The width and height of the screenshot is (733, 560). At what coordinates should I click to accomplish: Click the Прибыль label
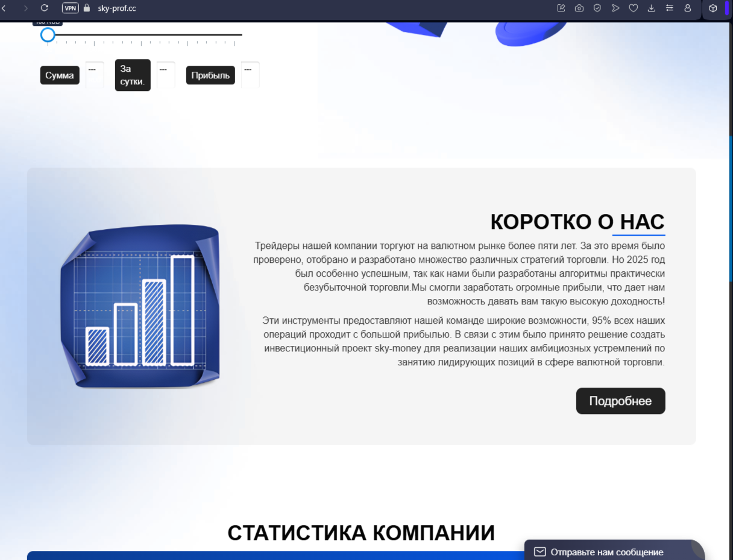pyautogui.click(x=210, y=75)
